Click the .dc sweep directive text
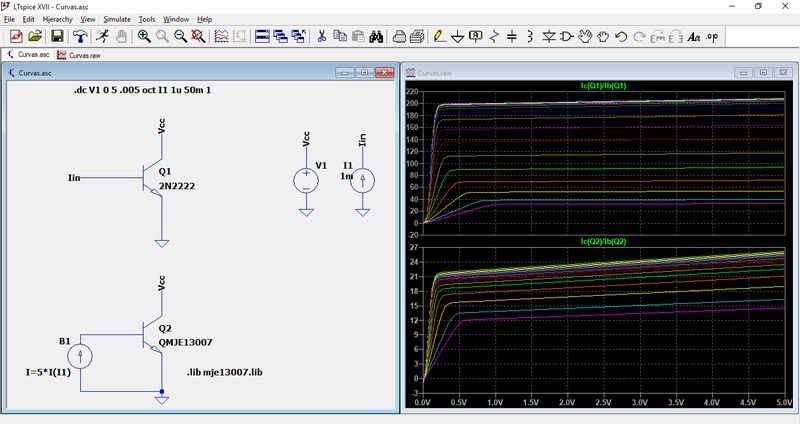The image size is (800, 424). (x=142, y=90)
